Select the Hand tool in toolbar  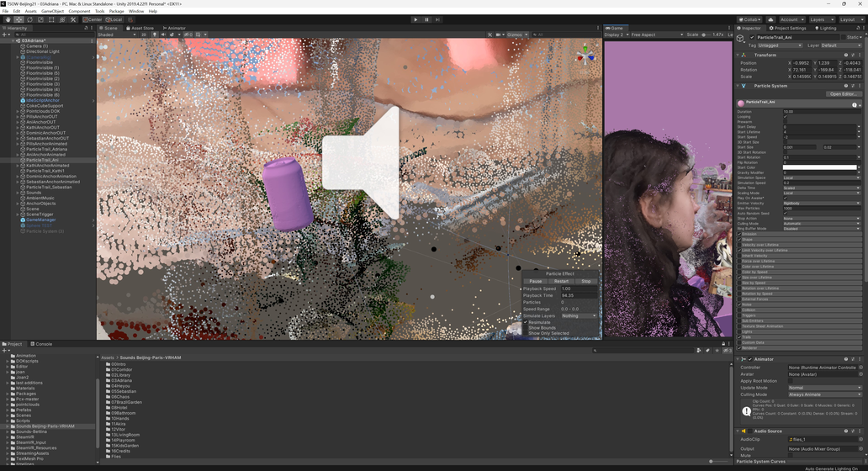tap(8, 19)
